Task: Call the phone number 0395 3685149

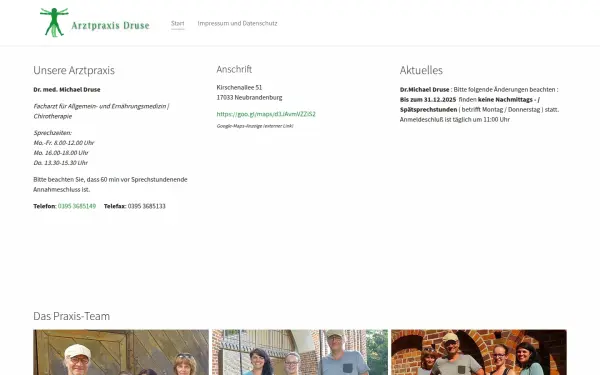Action: click(77, 206)
